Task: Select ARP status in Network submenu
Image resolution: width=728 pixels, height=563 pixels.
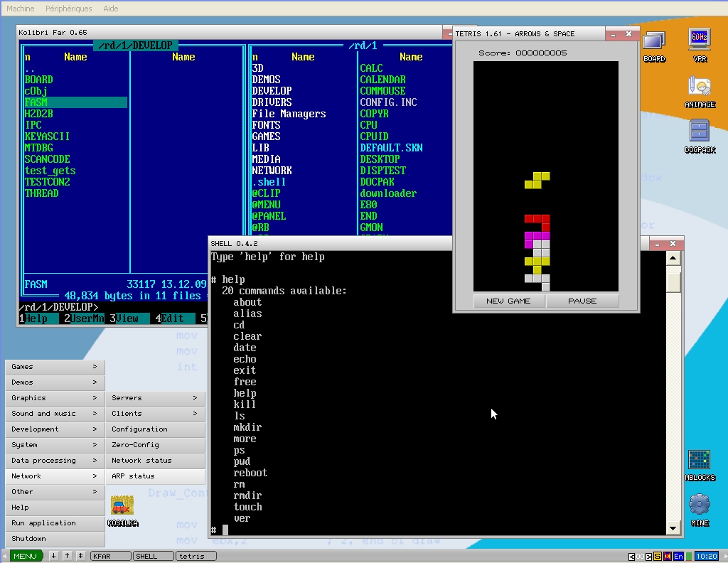Action: point(155,476)
